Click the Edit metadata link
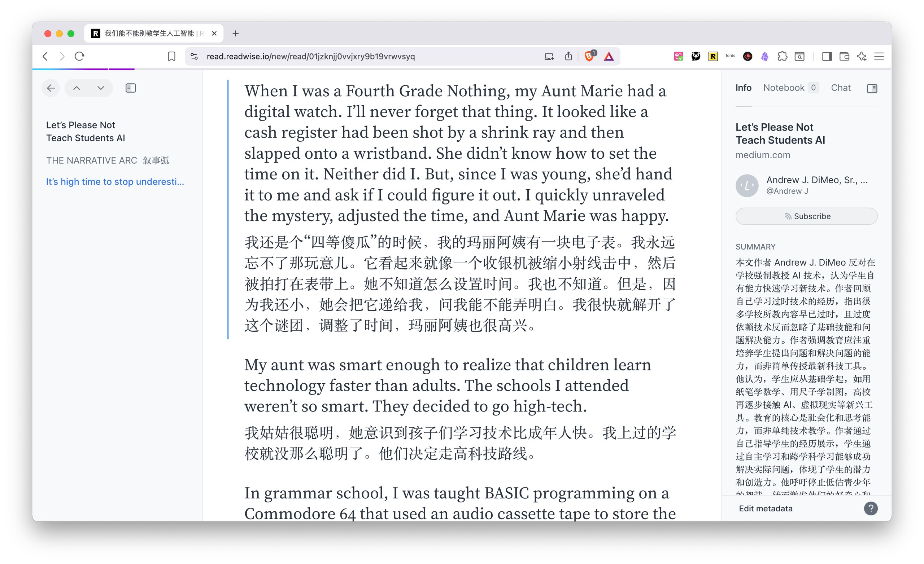The height and width of the screenshot is (564, 924). [766, 508]
